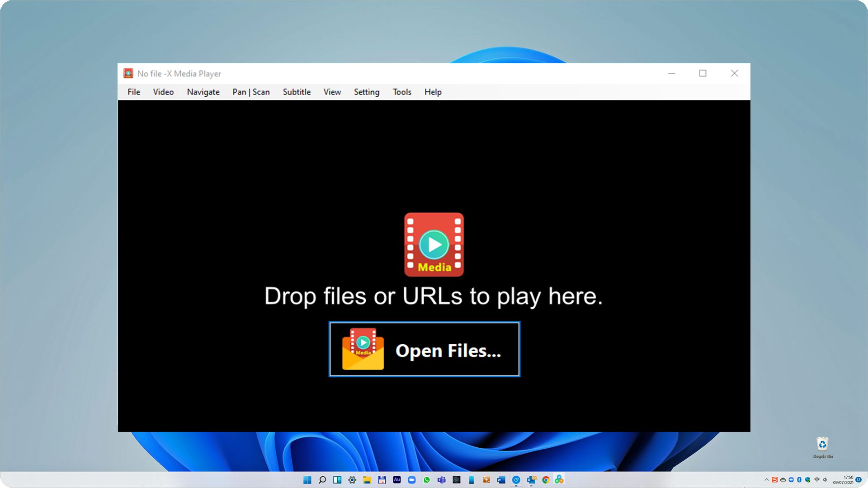Launch Adobe Audition from taskbar

pos(397,480)
